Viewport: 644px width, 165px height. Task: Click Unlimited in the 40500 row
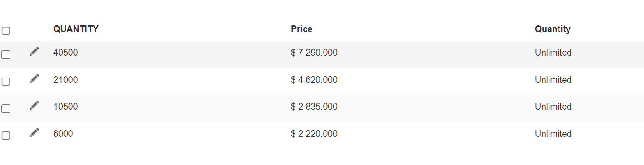click(553, 53)
